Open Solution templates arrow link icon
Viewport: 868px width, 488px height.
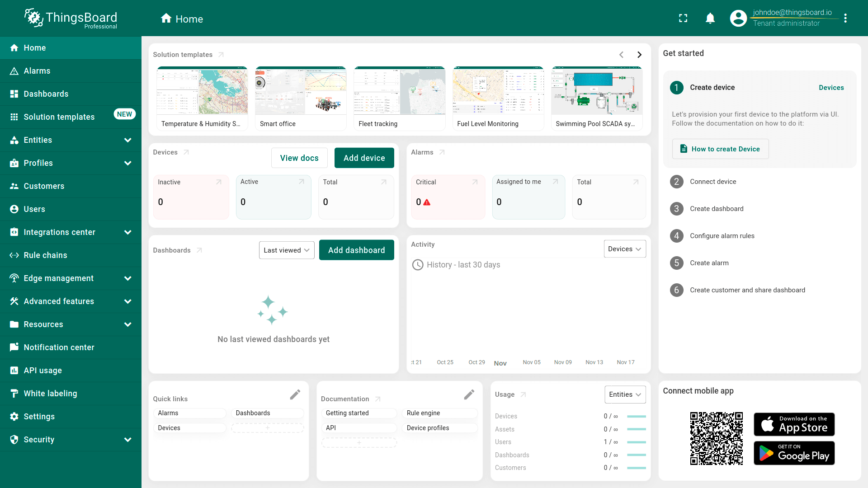coord(221,55)
